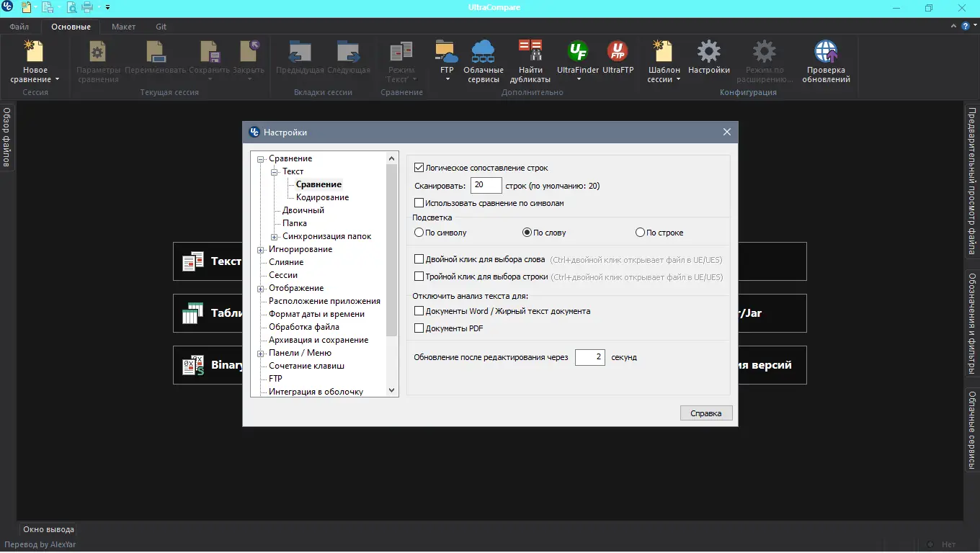Click the update delay seconds input field
The image size is (980, 553).
tap(590, 357)
